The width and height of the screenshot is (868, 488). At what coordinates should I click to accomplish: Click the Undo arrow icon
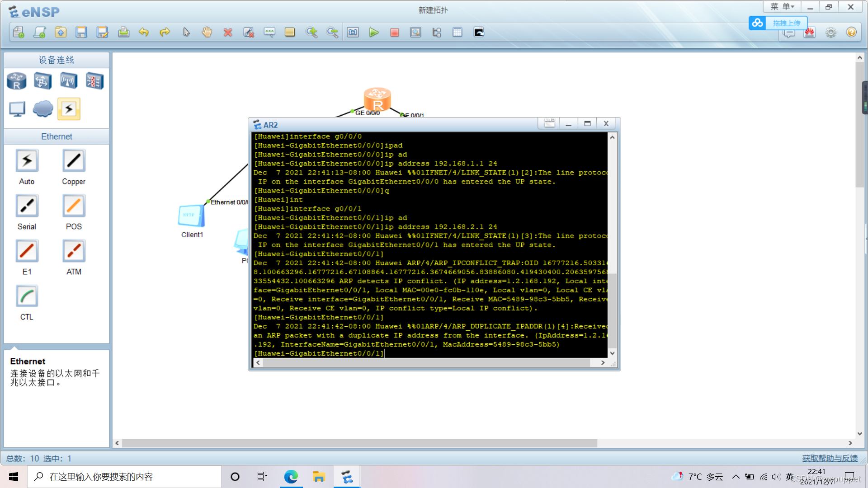pyautogui.click(x=144, y=32)
